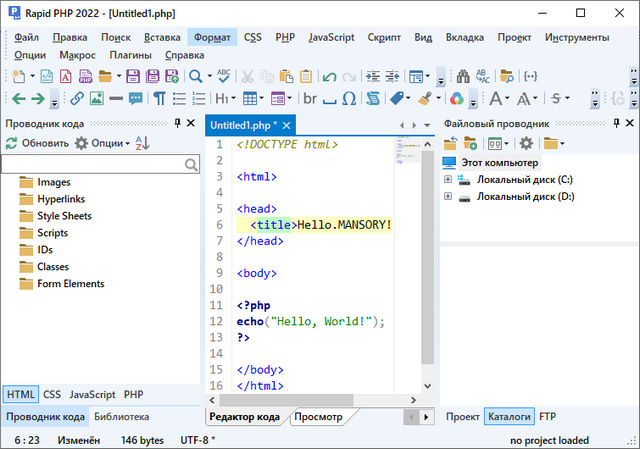Viewport: 640px width, 449px height.
Task: Insert a special character (Omega icon)
Action: coord(349,99)
